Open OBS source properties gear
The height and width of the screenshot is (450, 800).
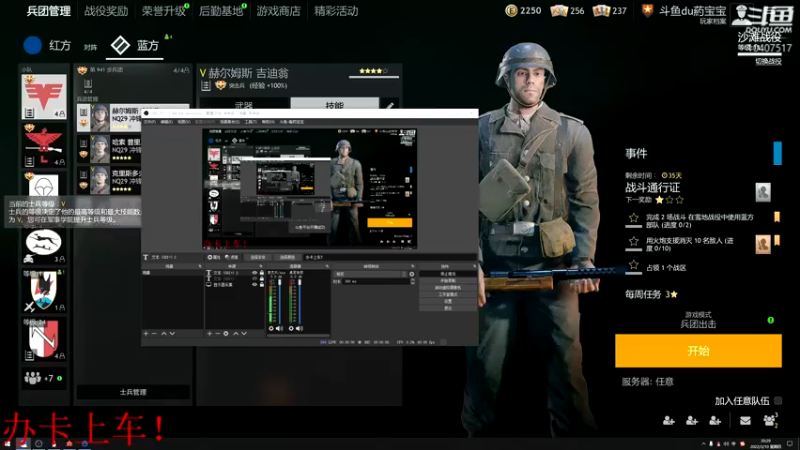(226, 333)
